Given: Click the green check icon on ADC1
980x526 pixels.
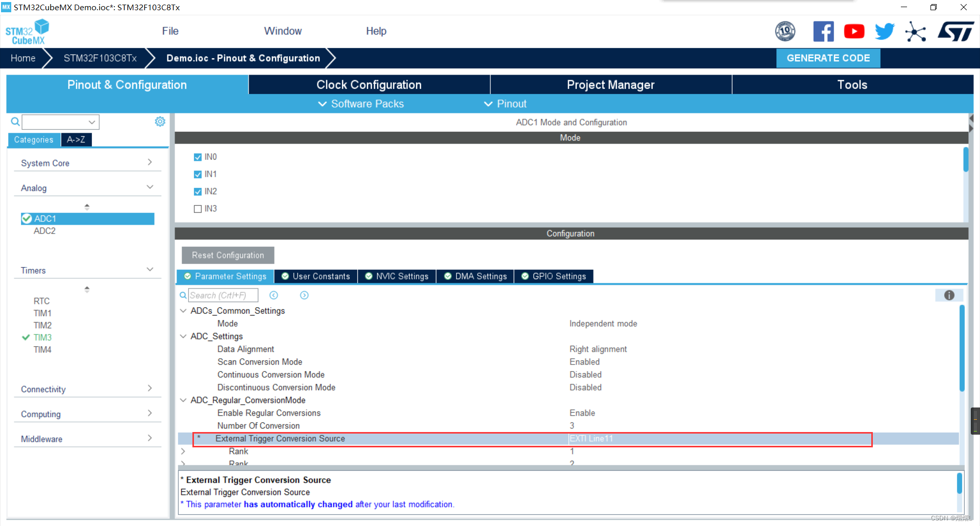Looking at the screenshot, I should tap(27, 219).
